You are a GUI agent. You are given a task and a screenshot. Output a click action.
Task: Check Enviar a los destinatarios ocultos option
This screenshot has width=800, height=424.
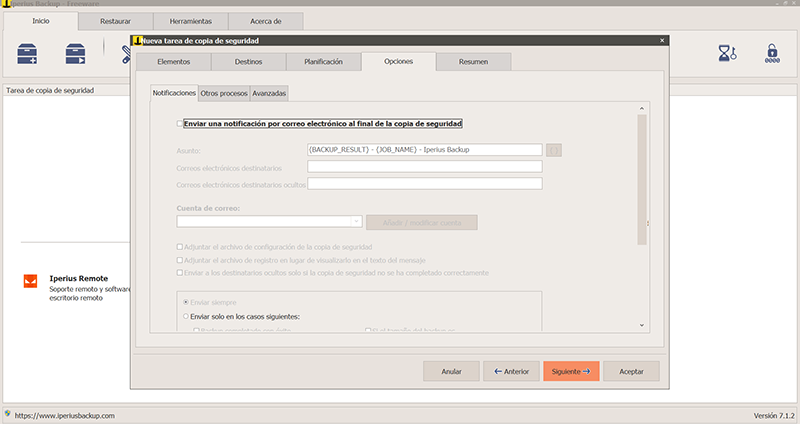(180, 273)
